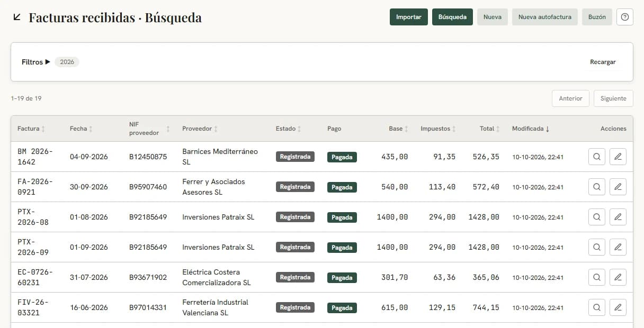Viewport: 644px width, 328px height.
Task: Click the back arrow beside Facturas recibidas
Action: 17,17
